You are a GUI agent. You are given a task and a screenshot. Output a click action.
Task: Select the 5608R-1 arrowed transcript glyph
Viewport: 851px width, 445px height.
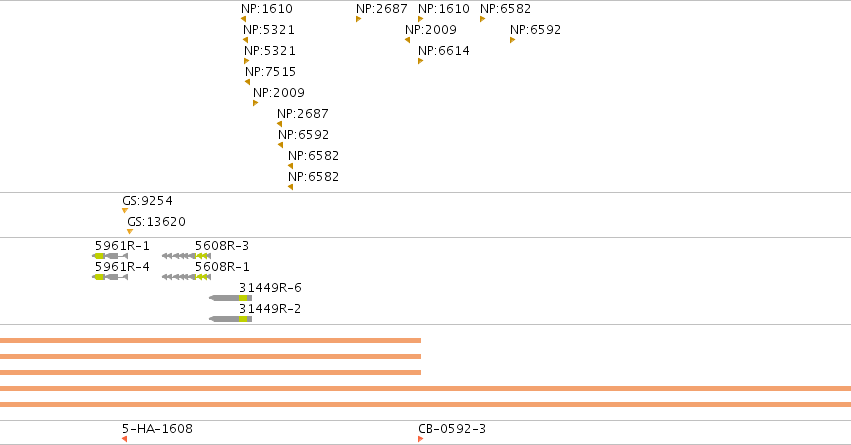[186, 277]
